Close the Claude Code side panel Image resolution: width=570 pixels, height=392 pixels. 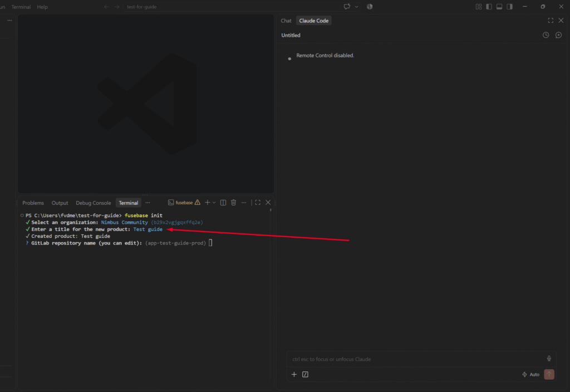pyautogui.click(x=561, y=21)
